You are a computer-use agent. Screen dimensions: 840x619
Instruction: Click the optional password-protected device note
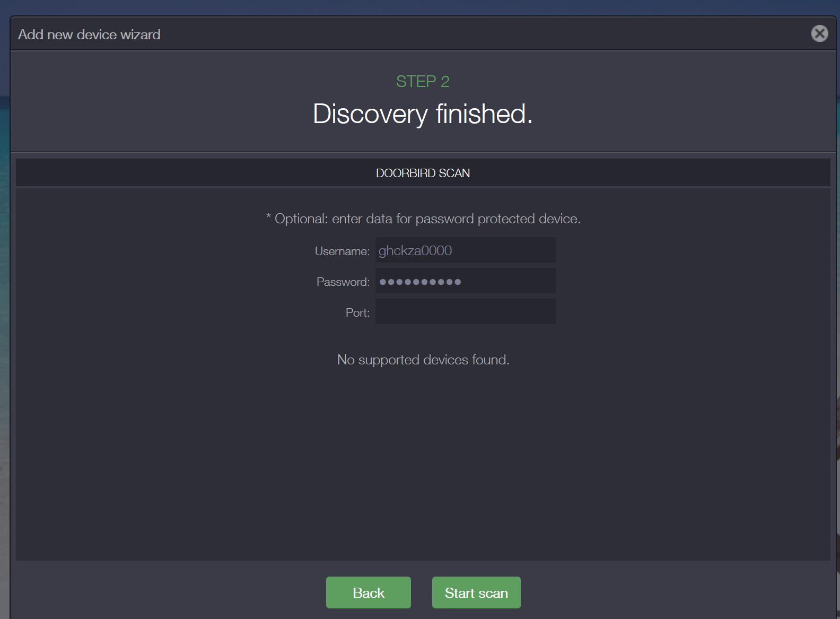coord(423,219)
